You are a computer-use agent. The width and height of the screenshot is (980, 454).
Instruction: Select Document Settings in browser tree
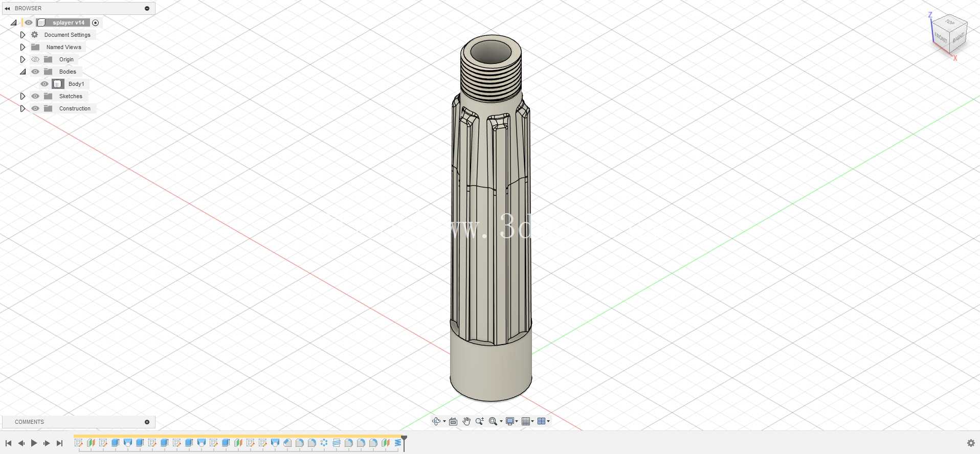[x=68, y=35]
